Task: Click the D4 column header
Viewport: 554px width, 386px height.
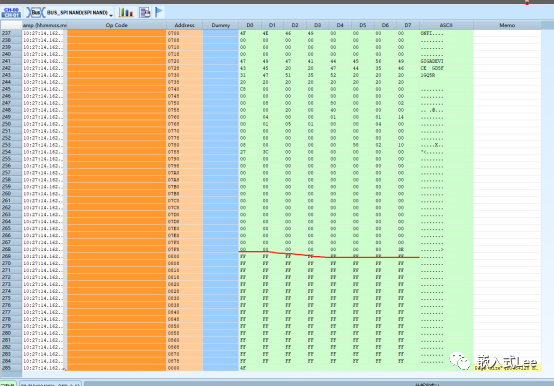Action: 340,25
